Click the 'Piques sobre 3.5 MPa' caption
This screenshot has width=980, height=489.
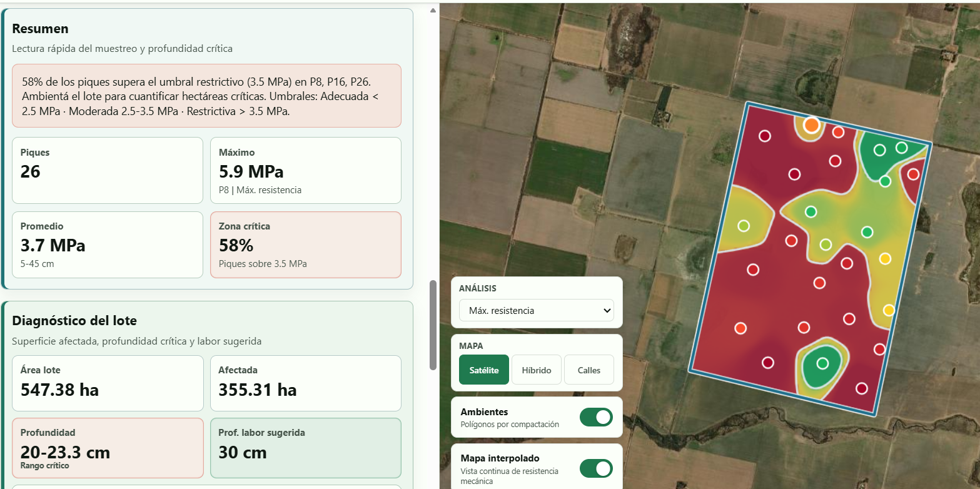click(x=263, y=264)
